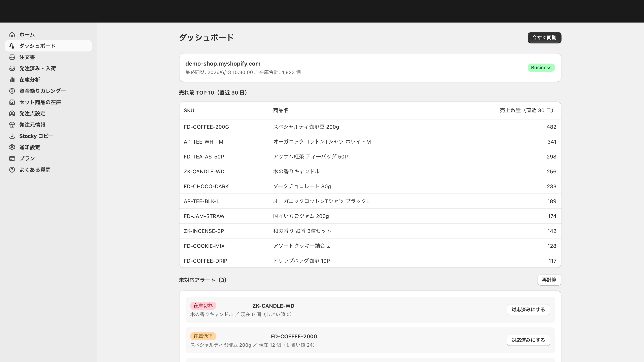Screen dimensions: 644x362
Task: Click the 最終同期 timestamp line
Action: [x=243, y=72]
